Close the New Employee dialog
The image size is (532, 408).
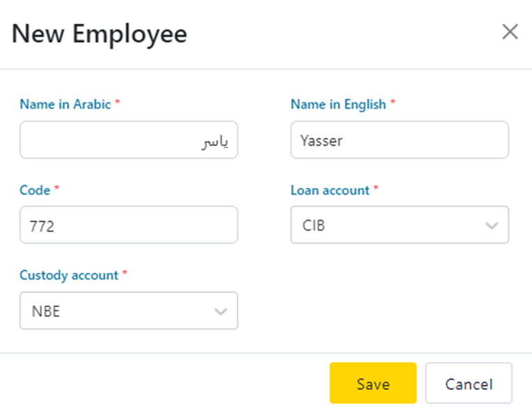[510, 32]
